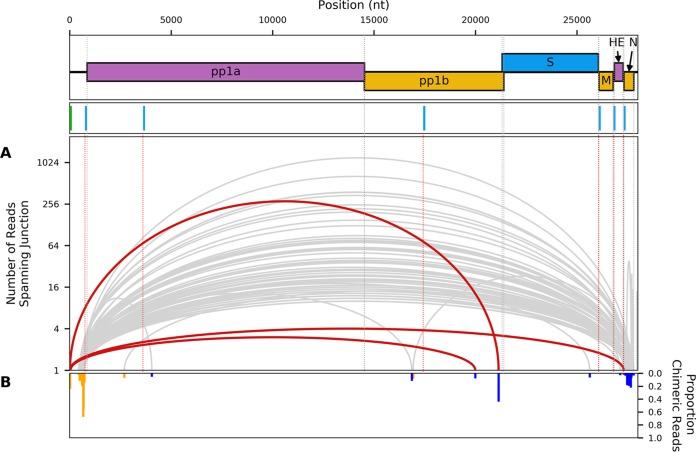Click the HE label above genome map
The height and width of the screenshot is (452, 696).
point(616,42)
